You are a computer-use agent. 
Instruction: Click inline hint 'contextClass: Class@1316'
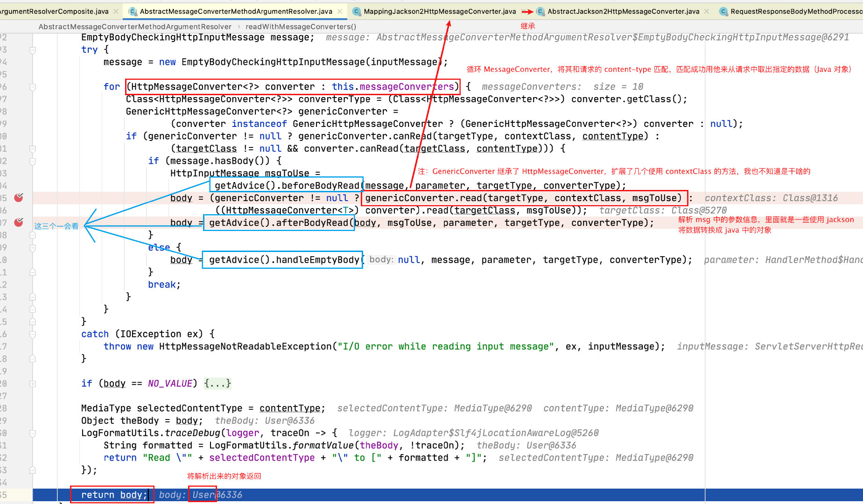coord(771,198)
